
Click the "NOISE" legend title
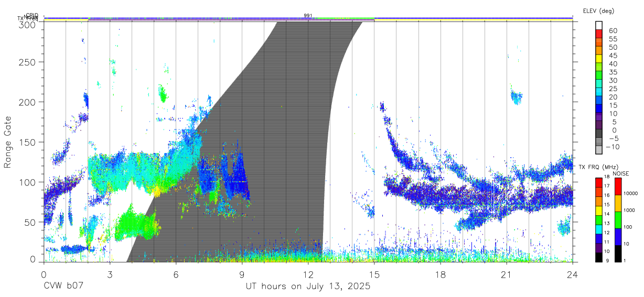coord(620,173)
